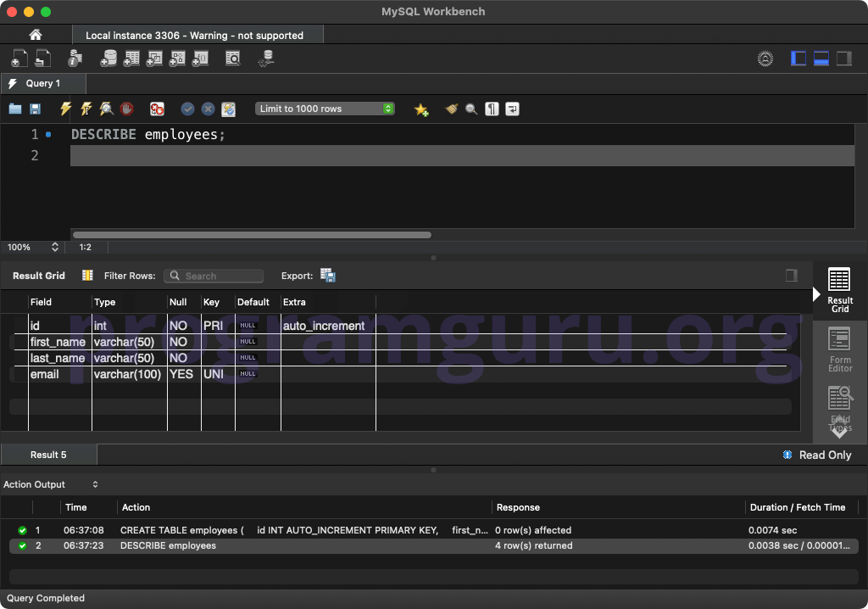Select the CREATE TABLE employees action row
Viewport: 868px width, 609px height.
[x=434, y=530]
